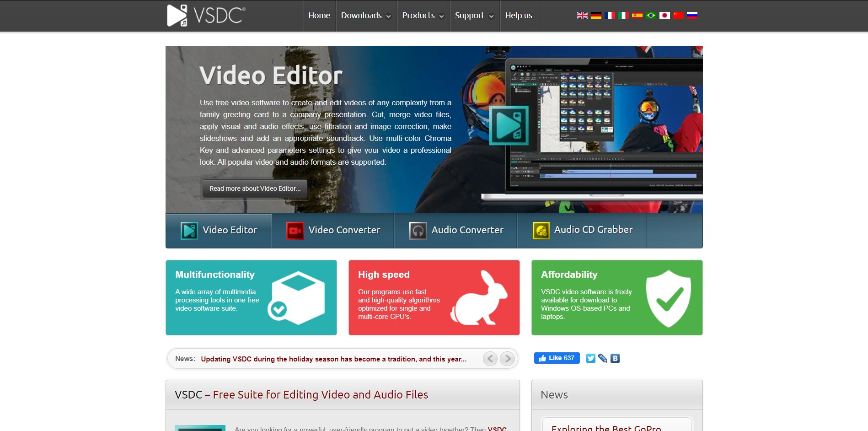This screenshot has width=868, height=431.
Task: Click the shield checkmark Affordability icon
Action: (668, 298)
